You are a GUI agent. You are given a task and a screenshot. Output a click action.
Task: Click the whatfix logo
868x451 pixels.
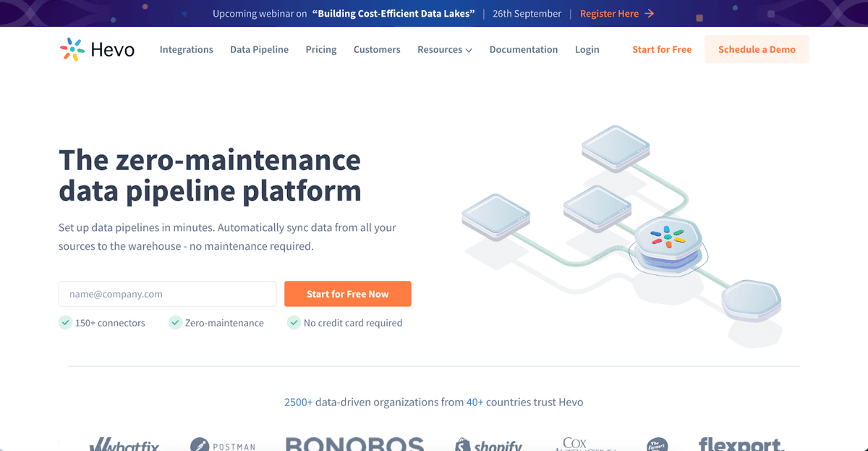[124, 444]
